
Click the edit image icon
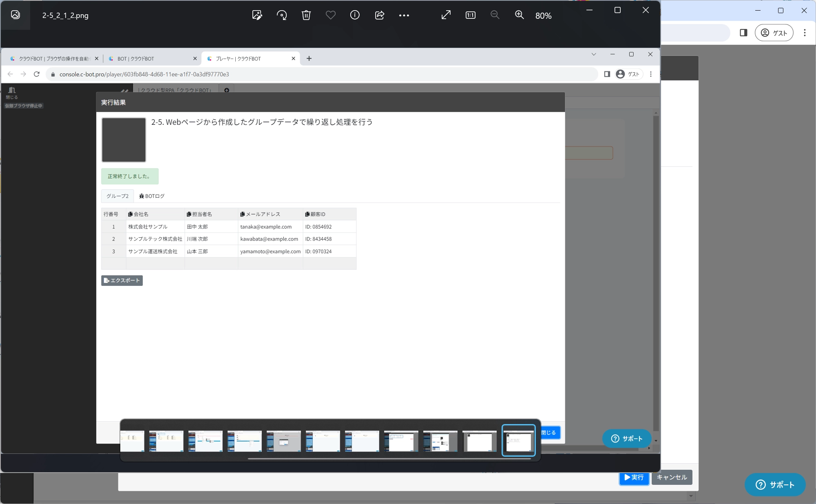coord(257,15)
